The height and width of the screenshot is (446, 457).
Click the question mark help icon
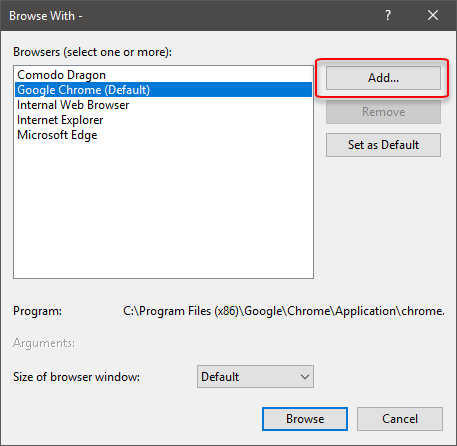[x=388, y=15]
